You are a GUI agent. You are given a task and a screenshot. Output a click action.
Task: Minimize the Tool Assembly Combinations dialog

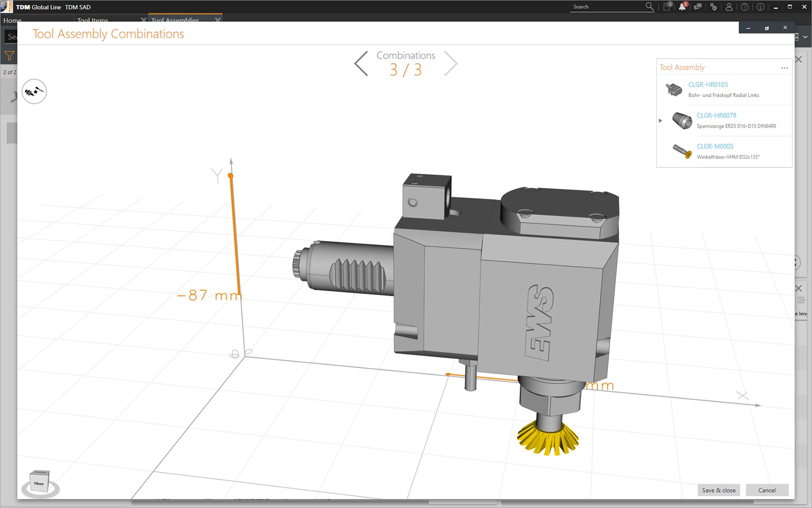pyautogui.click(x=748, y=28)
